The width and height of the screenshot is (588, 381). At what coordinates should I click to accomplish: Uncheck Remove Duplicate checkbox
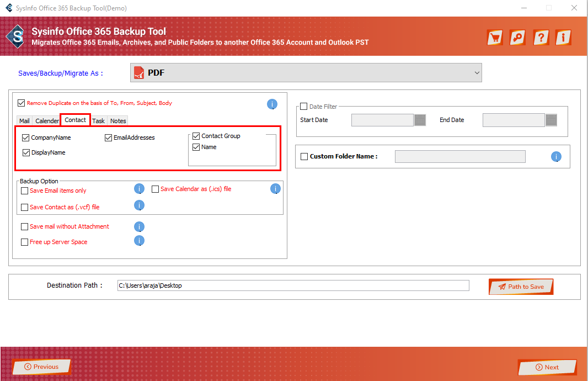pos(22,103)
